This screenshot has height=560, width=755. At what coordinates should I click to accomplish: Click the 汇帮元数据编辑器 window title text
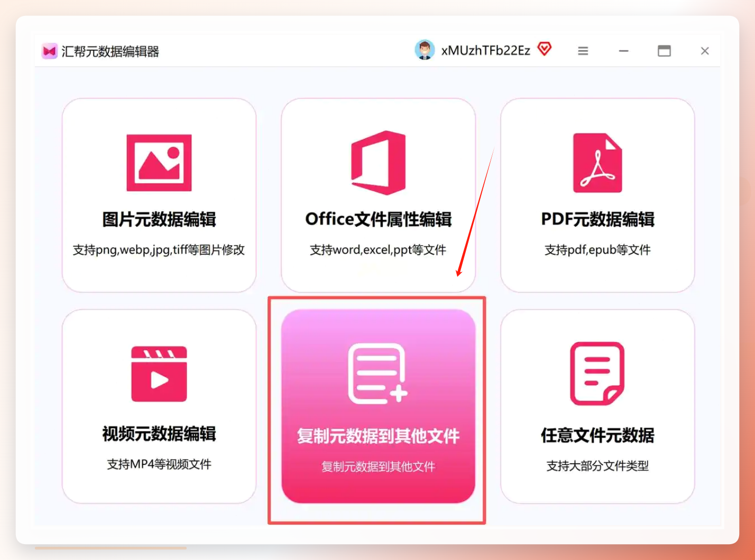click(x=111, y=51)
